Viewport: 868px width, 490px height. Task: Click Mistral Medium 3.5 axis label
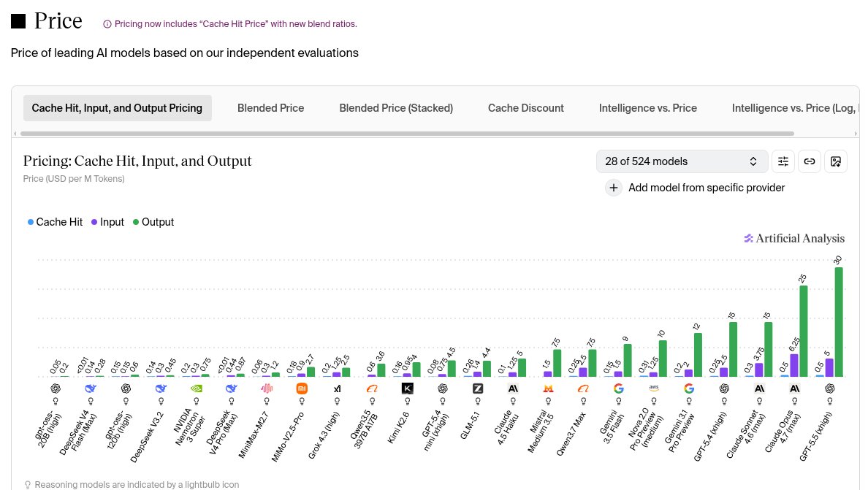coord(540,432)
